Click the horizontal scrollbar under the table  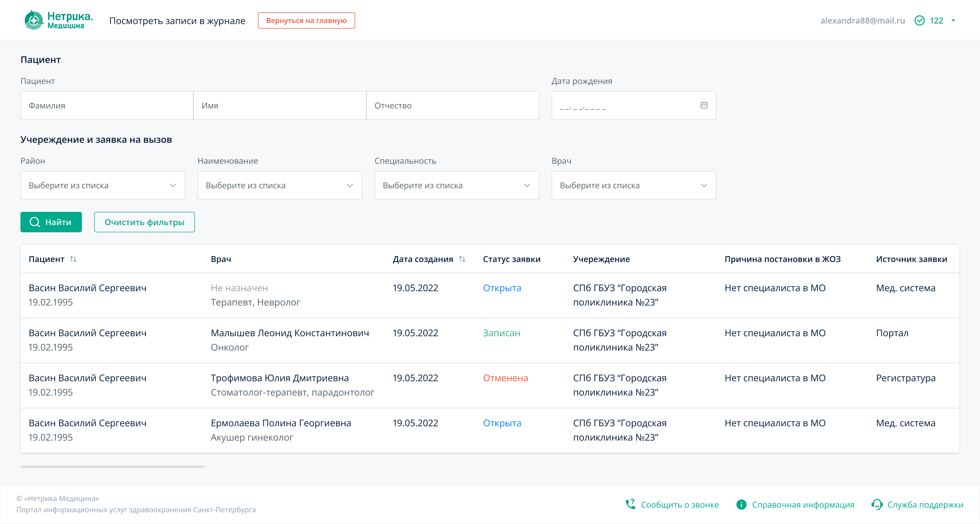(x=113, y=466)
